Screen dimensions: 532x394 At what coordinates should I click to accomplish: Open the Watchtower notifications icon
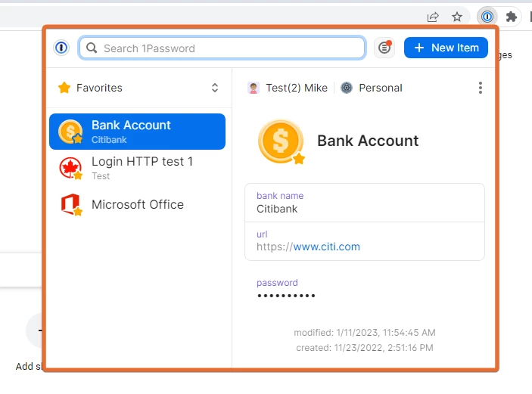click(x=384, y=48)
